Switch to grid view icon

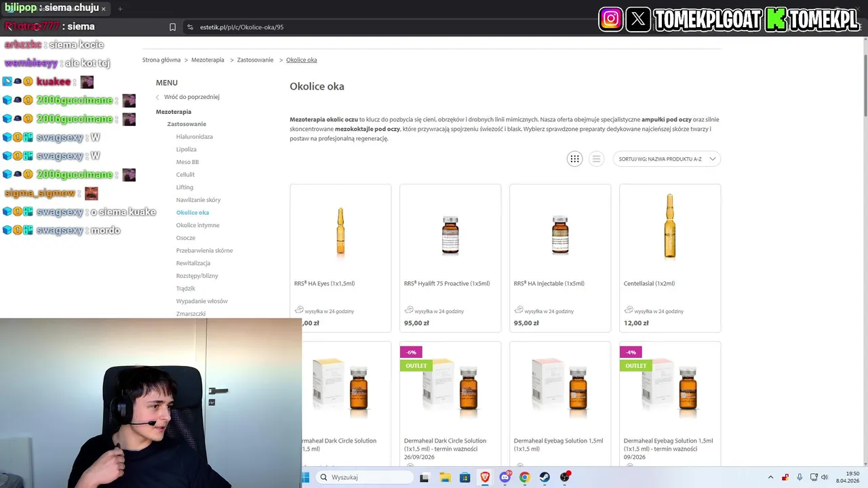point(574,159)
